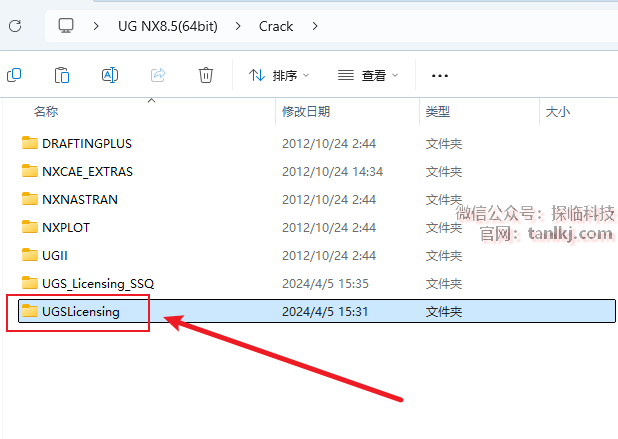Click the Share toolbar icon

click(x=158, y=75)
